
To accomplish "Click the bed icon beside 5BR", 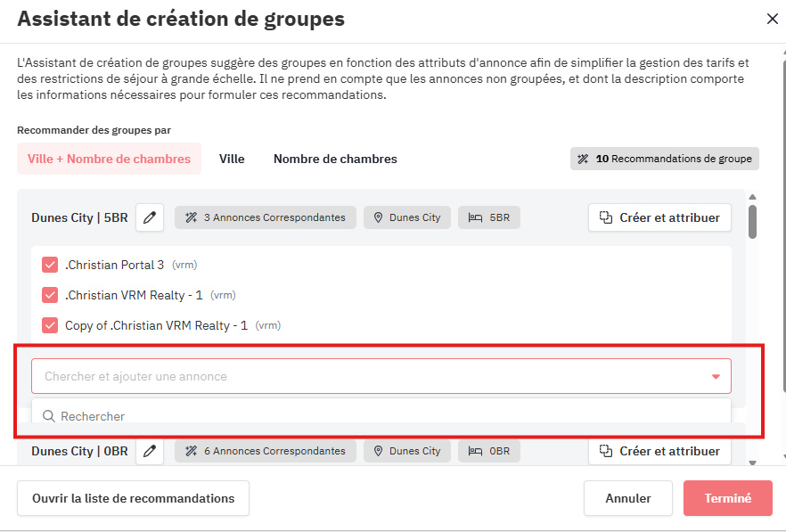I will 476,217.
